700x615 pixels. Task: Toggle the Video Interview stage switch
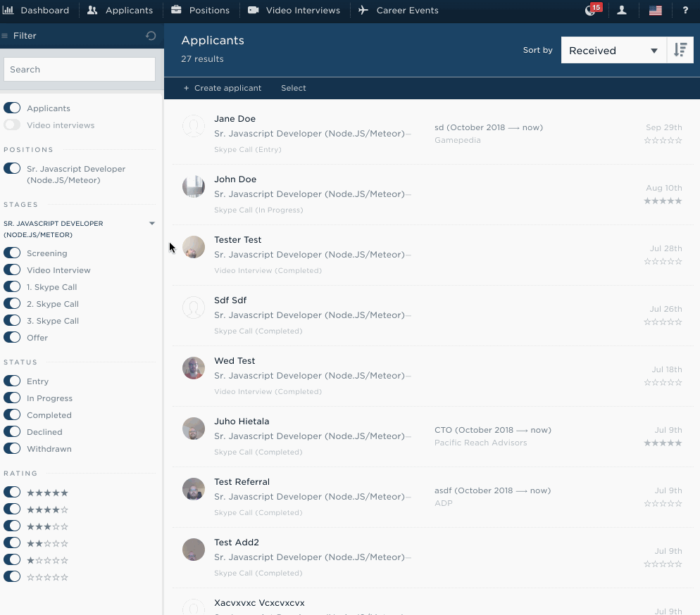pos(12,270)
